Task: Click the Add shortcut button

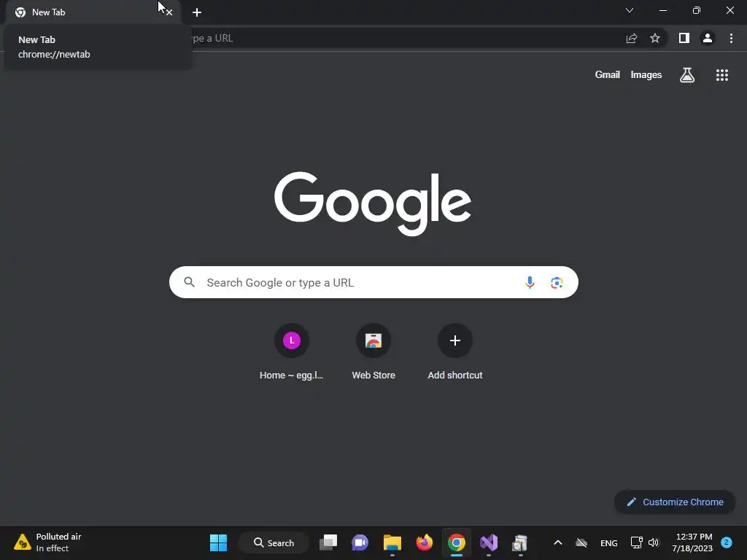Action: click(x=455, y=352)
